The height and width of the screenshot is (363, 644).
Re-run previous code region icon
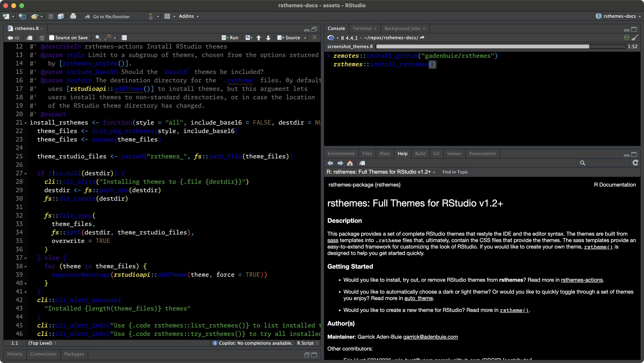coord(249,37)
